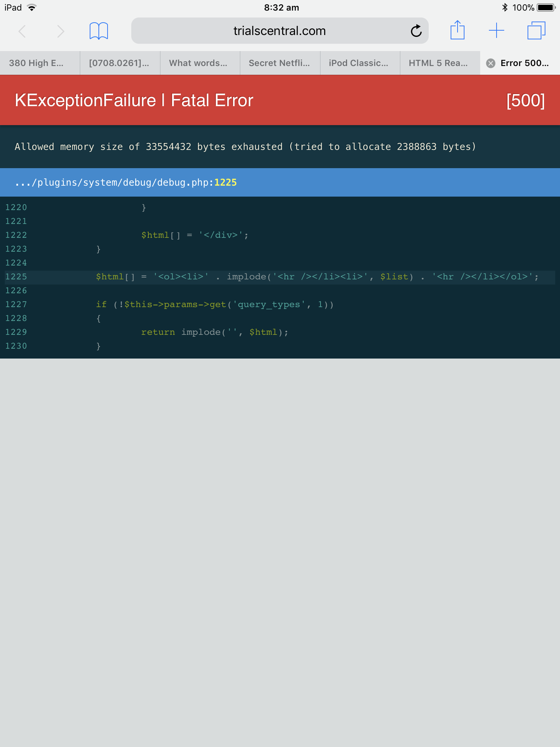Click the highlighted code line 1225
The width and height of the screenshot is (560, 747).
click(280, 277)
